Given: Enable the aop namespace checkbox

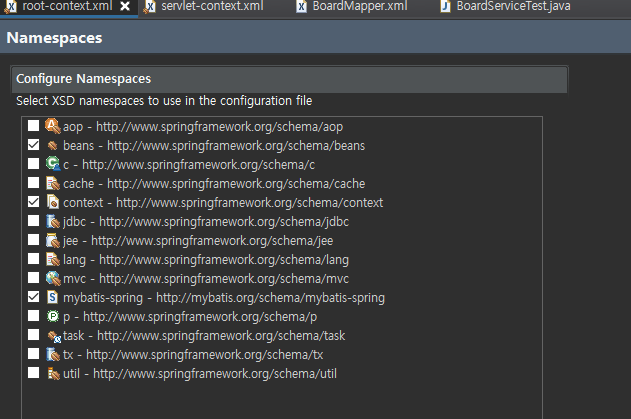Looking at the screenshot, I should pos(33,126).
